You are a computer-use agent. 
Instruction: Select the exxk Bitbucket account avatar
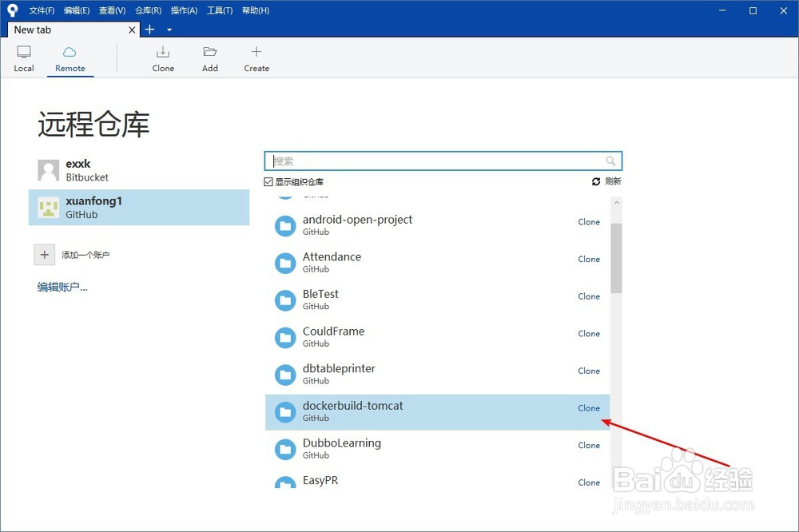49,170
